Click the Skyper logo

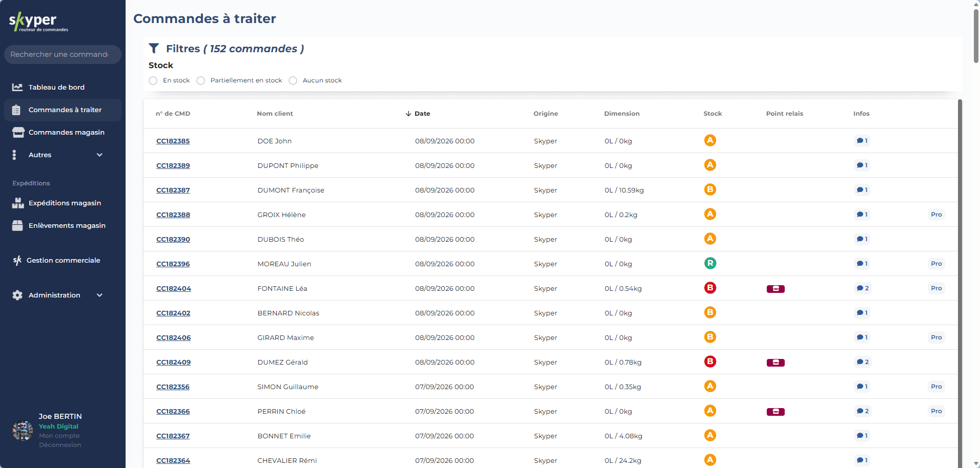tap(38, 22)
